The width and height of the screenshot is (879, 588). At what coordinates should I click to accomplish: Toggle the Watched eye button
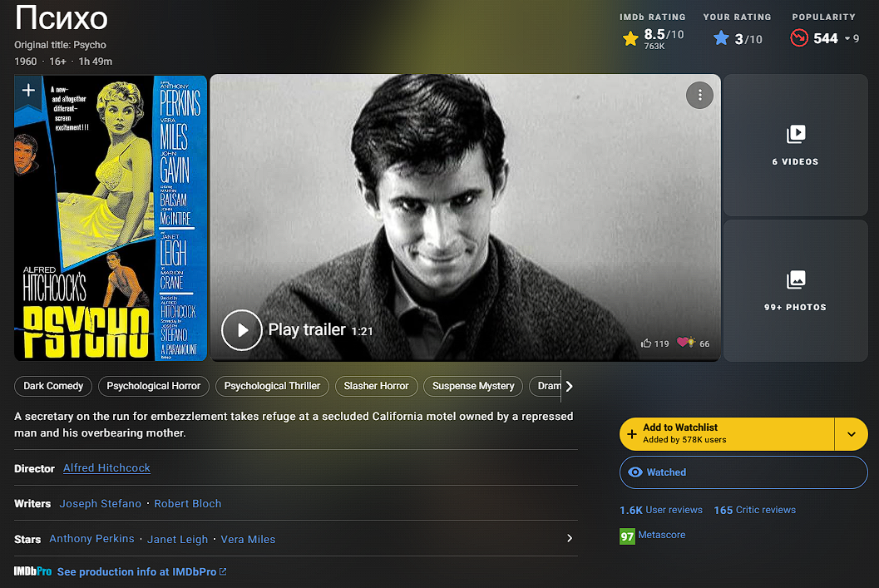[743, 472]
